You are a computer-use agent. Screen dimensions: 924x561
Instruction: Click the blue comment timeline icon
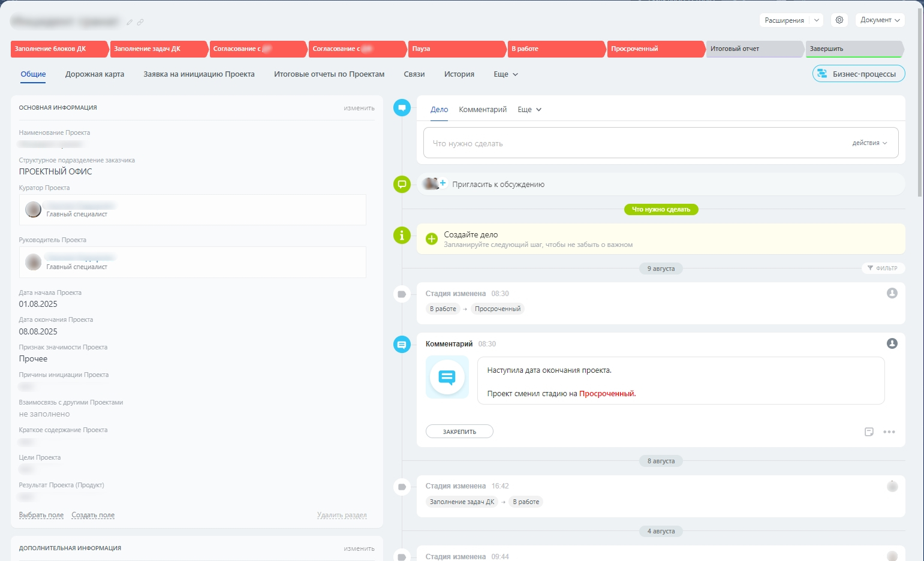click(x=402, y=345)
